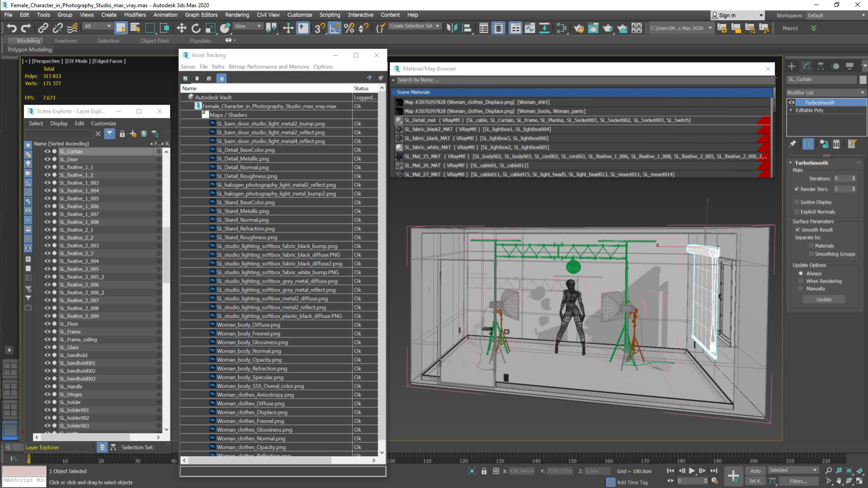The image size is (868, 488).
Task: Enable Explicit Normals checkbox
Action: pos(797,211)
